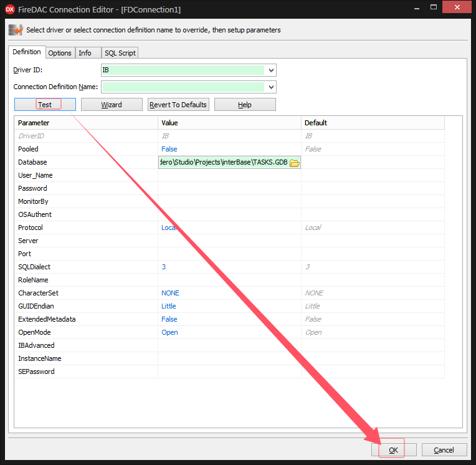This screenshot has width=476, height=465.
Task: Click ExtendedMetadata value False
Action: [x=169, y=319]
